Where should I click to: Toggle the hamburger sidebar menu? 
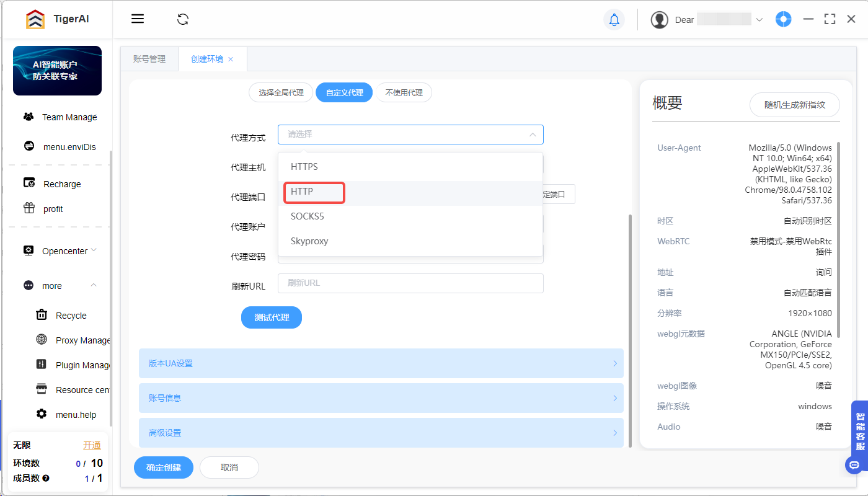coord(138,19)
